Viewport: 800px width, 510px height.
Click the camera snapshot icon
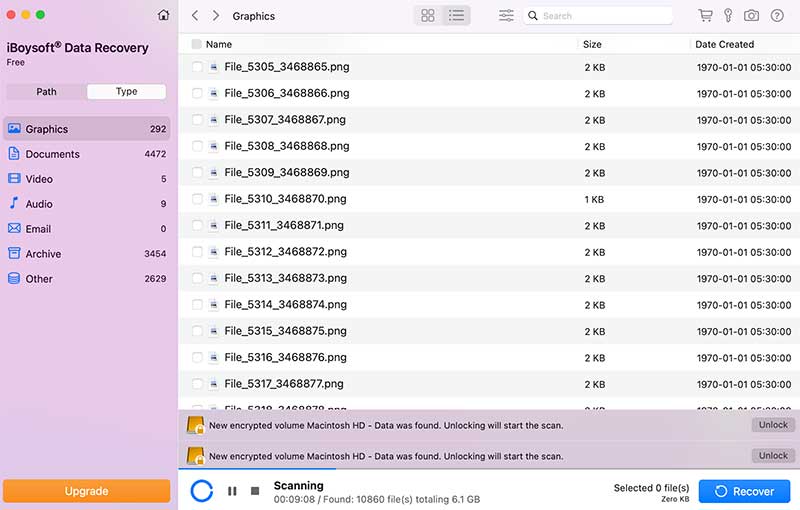point(751,16)
